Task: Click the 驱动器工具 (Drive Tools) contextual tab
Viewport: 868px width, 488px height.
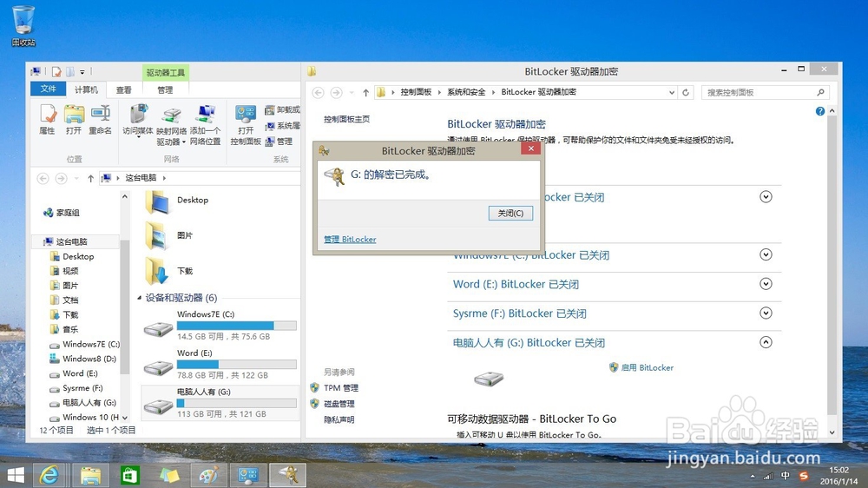Action: [x=166, y=73]
